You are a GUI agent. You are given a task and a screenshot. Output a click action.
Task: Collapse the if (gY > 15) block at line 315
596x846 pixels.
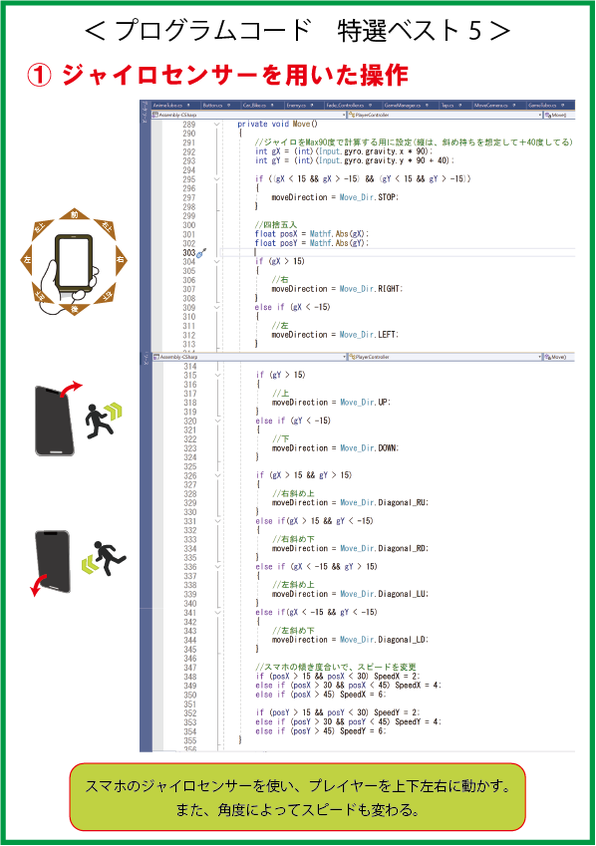pos(217,375)
